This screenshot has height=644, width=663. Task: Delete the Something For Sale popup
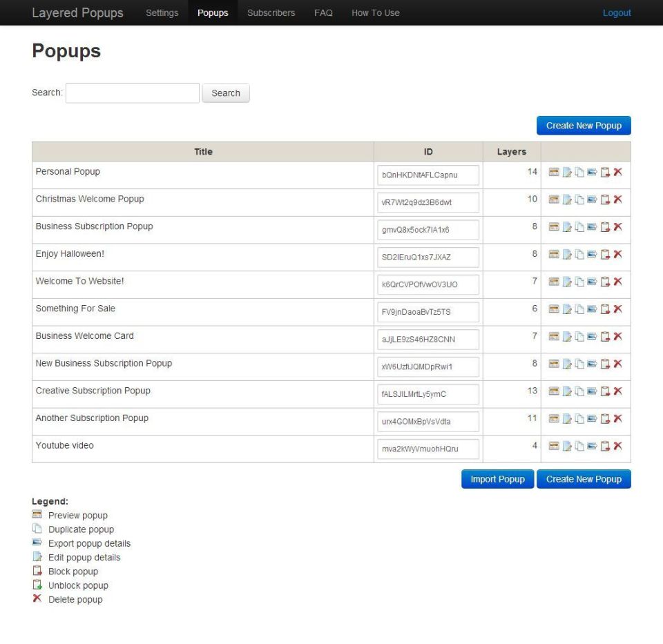[617, 309]
